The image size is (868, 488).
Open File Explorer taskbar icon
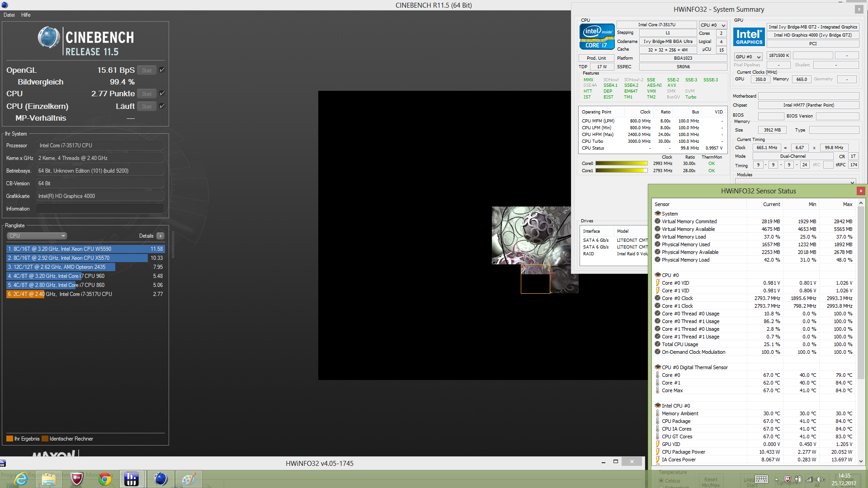point(49,479)
